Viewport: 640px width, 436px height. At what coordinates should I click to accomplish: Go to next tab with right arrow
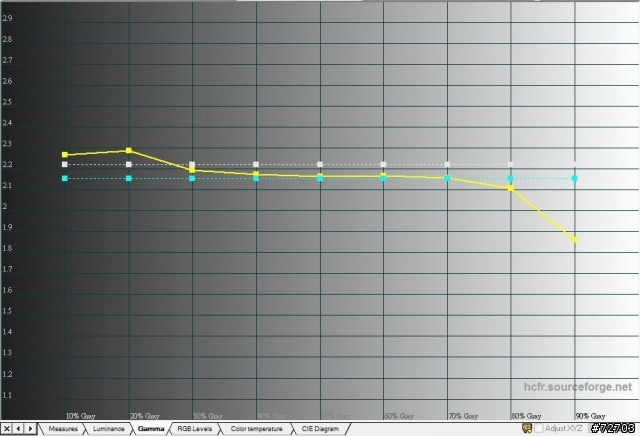30,429
